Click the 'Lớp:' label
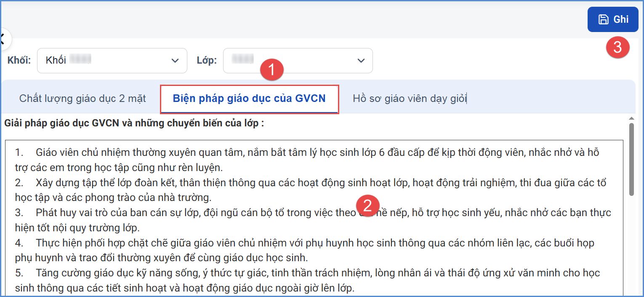Image resolution: width=644 pixels, height=297 pixels. click(207, 60)
